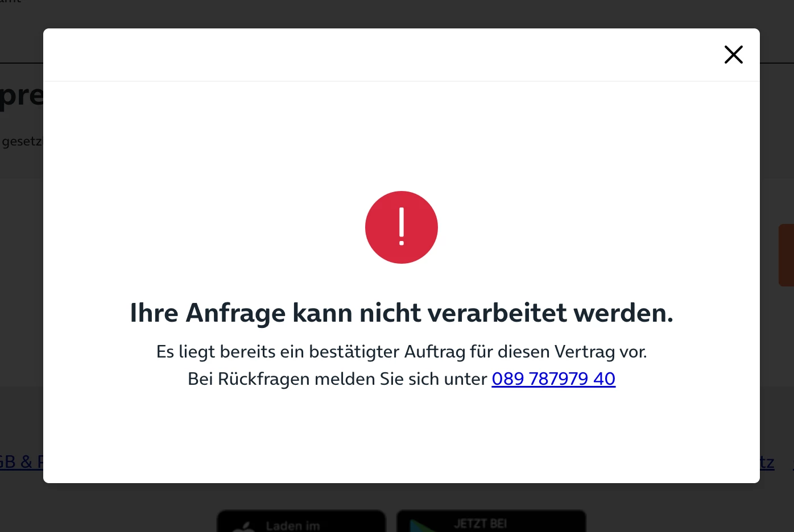Click the bold 'pre' headline behind the dialog
The width and height of the screenshot is (794, 532).
[x=22, y=94]
